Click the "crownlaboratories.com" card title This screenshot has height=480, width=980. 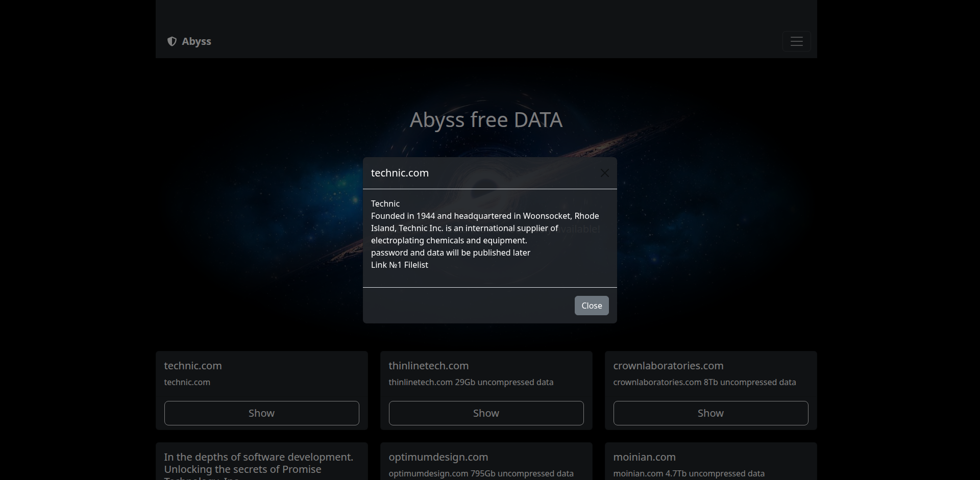tap(668, 366)
